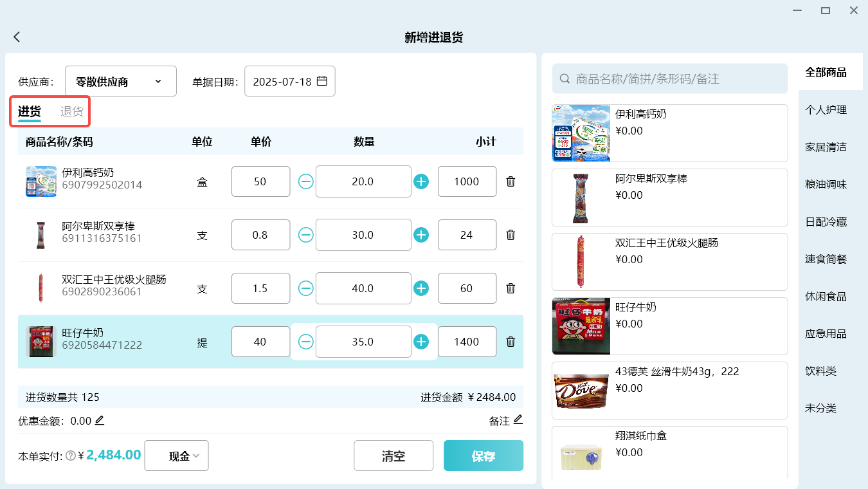Viewport: 868px width, 489px height.
Task: Go back with the top-left arrow
Action: (x=17, y=37)
